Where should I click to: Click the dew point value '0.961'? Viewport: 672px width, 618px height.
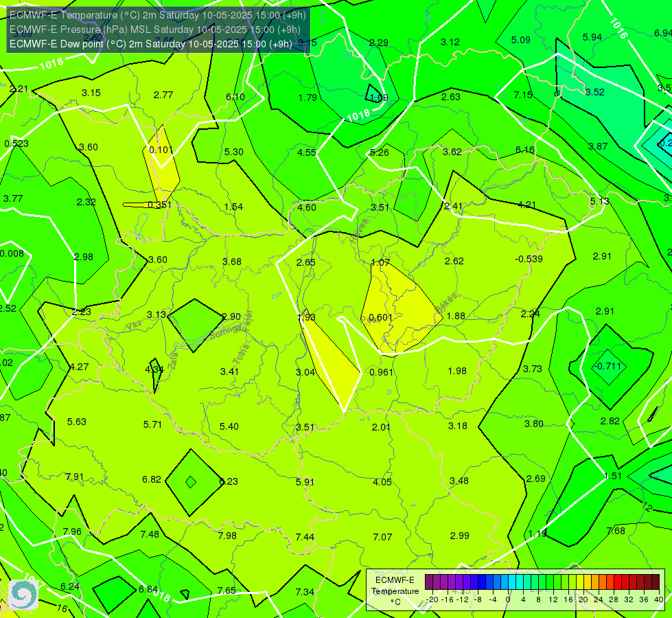tap(382, 371)
